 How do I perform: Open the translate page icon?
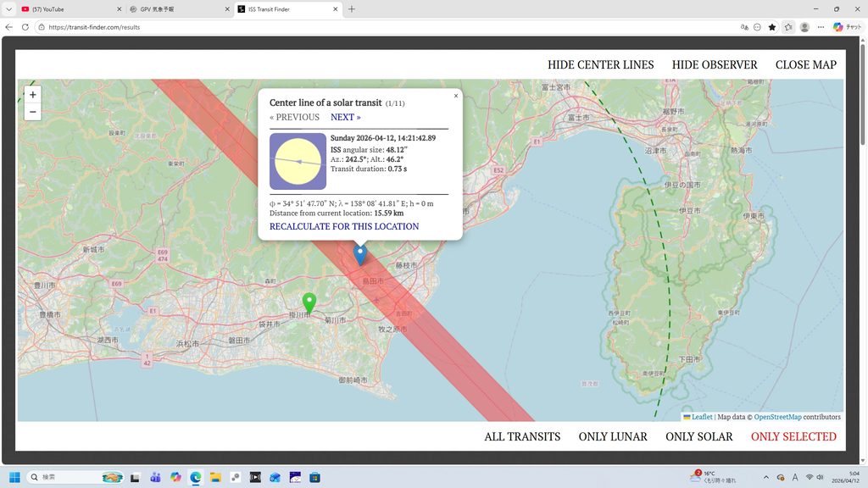click(744, 26)
